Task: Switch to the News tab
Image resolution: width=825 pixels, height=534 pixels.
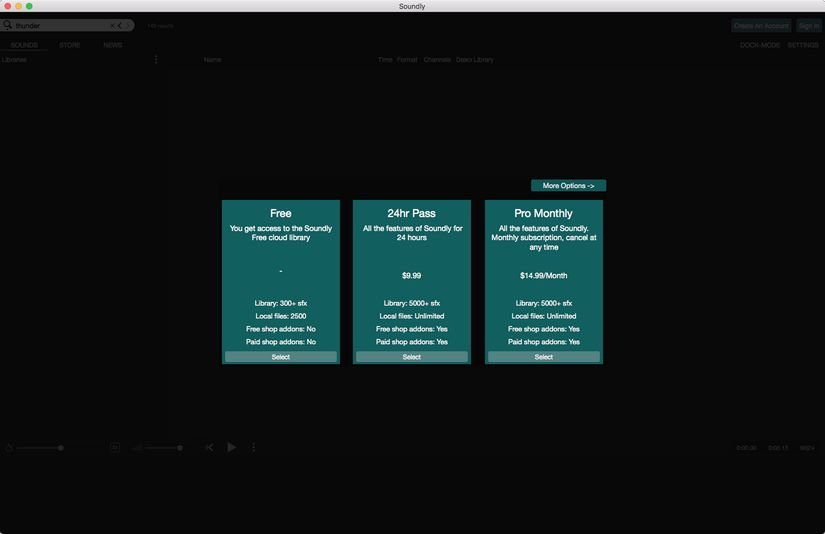Action: tap(113, 45)
